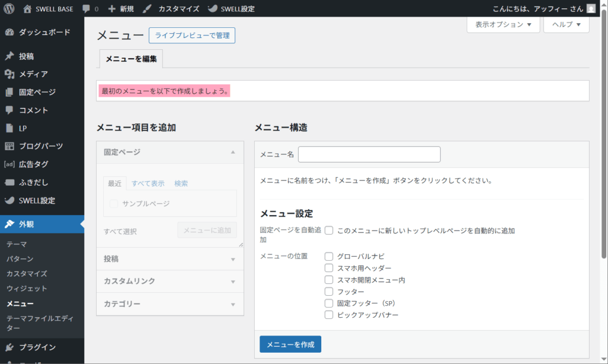Click the plus icon for 新規
This screenshot has height=364, width=608.
112,8
